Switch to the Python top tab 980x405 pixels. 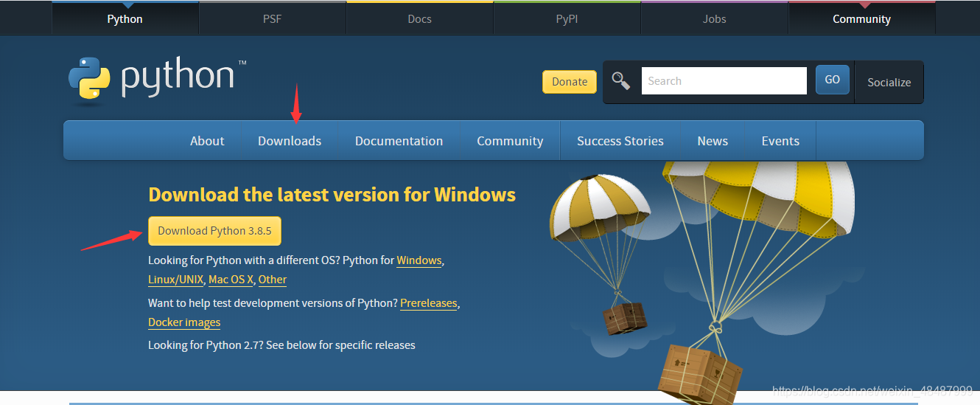(125, 18)
